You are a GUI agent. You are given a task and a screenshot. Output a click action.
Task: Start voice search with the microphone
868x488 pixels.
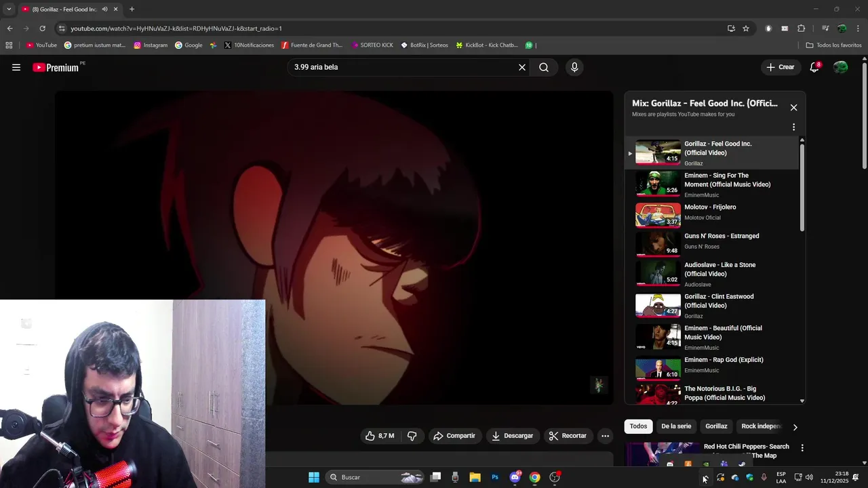pos(574,67)
